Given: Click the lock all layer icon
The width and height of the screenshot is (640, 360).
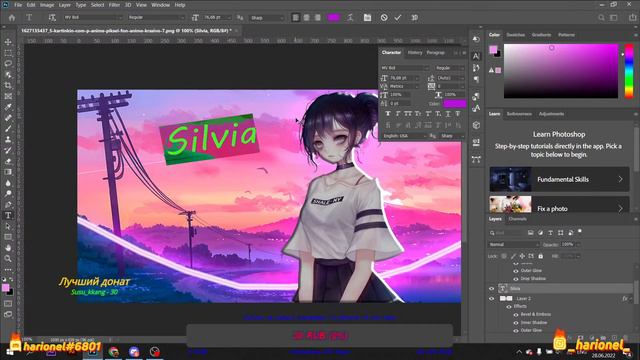Looking at the screenshot, I should pyautogui.click(x=540, y=256).
